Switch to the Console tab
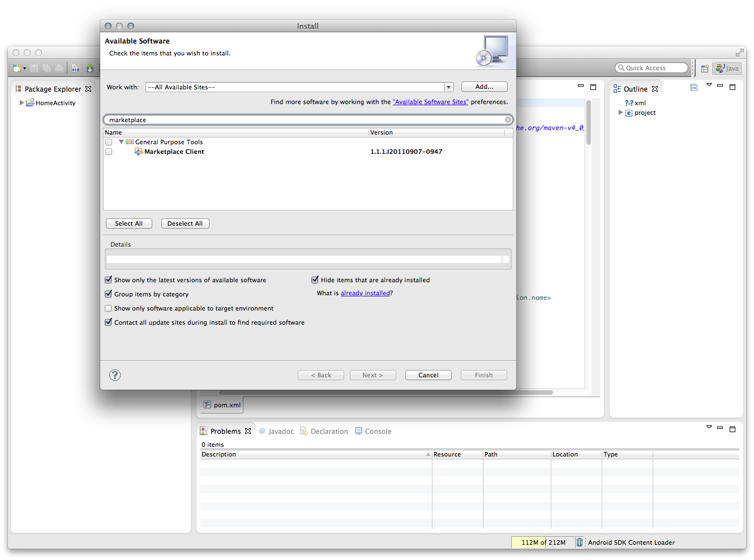754x560 pixels. pos(373,431)
